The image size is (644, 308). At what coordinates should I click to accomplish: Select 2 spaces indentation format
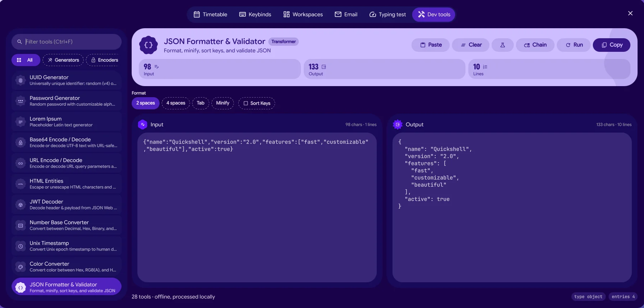point(146,103)
